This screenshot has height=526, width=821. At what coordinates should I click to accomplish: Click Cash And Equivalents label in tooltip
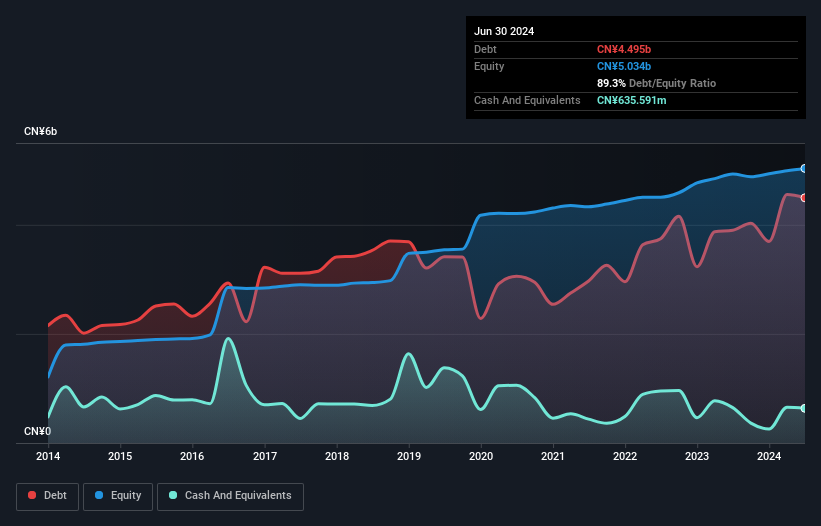(527, 100)
